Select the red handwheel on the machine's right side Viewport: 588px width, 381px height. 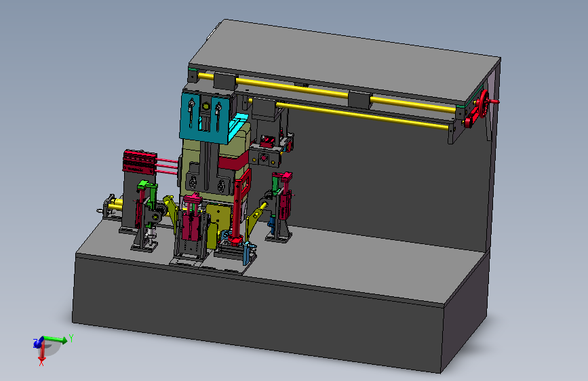[x=484, y=104]
